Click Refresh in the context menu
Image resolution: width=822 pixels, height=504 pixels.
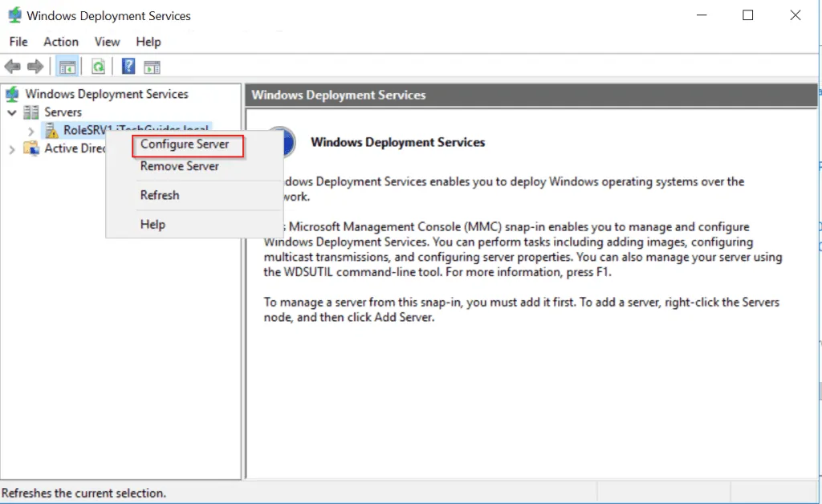pos(160,195)
